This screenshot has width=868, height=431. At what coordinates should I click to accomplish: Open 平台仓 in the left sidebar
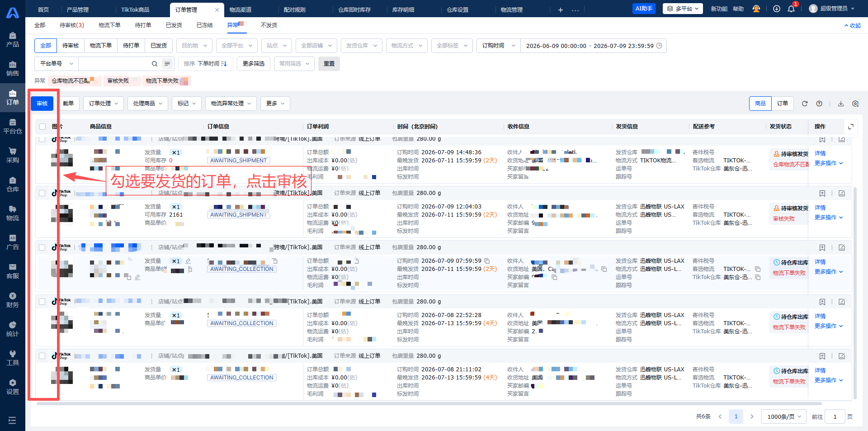(13, 127)
